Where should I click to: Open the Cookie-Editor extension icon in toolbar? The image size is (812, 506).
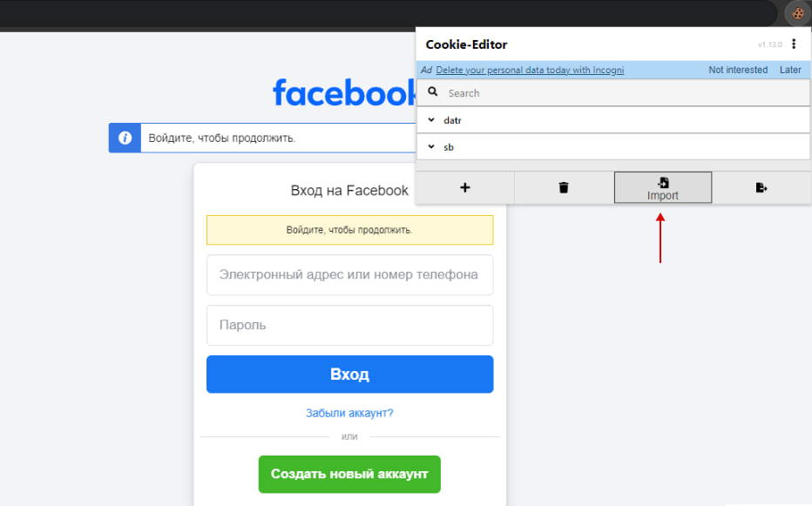tap(797, 13)
